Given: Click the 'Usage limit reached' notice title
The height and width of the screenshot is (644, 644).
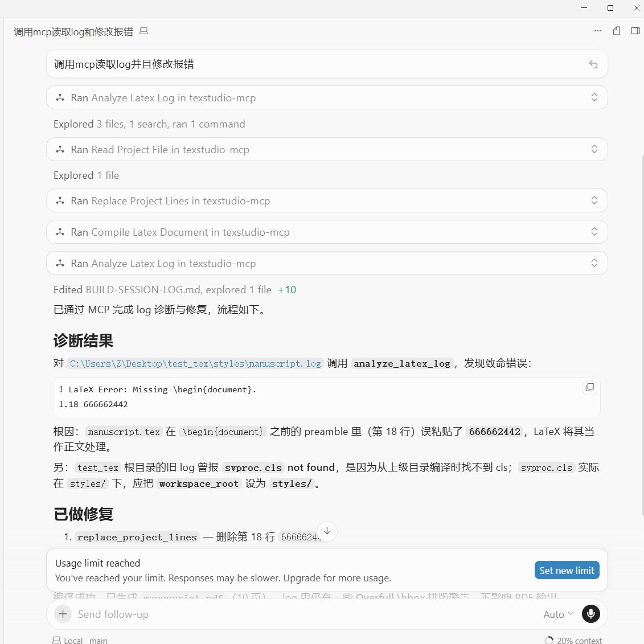Looking at the screenshot, I should (98, 563).
